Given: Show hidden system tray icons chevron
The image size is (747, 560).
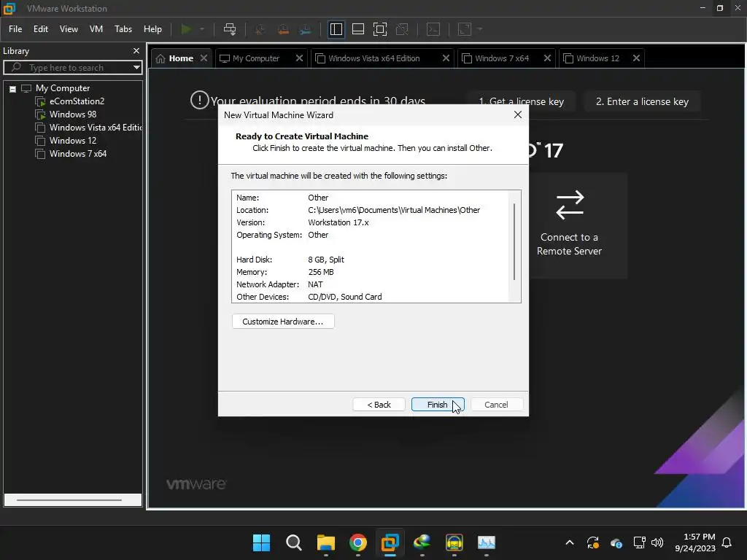Looking at the screenshot, I should point(569,542).
